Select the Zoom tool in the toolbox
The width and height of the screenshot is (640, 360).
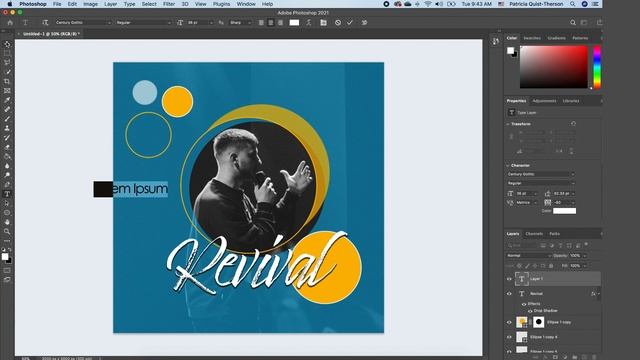point(7,231)
